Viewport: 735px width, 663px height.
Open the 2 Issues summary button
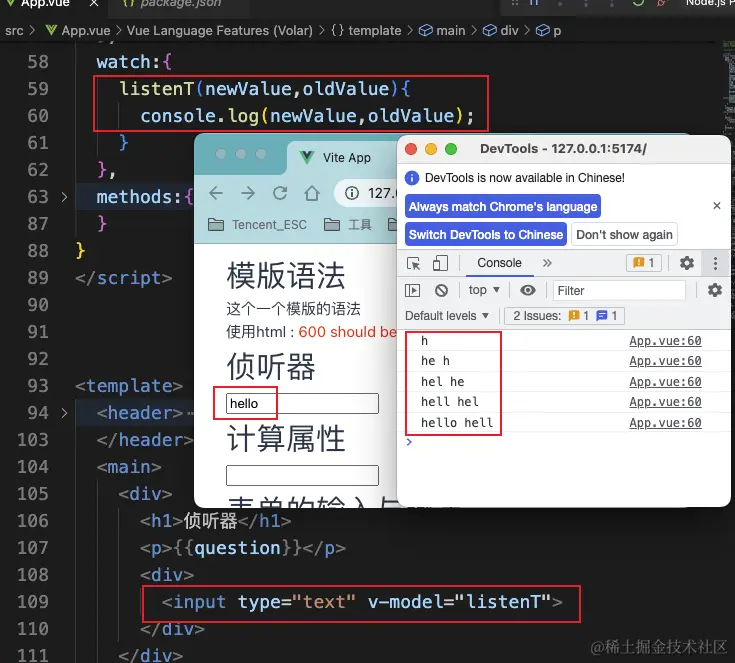click(564, 316)
